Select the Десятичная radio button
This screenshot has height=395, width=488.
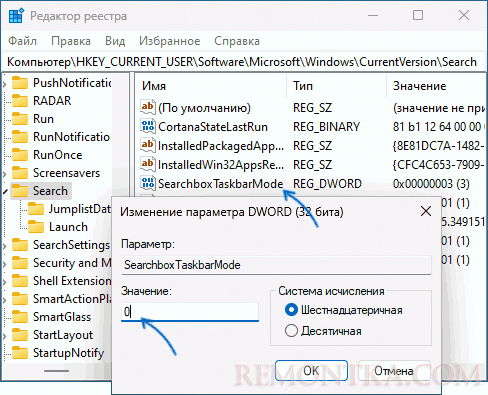tap(291, 331)
